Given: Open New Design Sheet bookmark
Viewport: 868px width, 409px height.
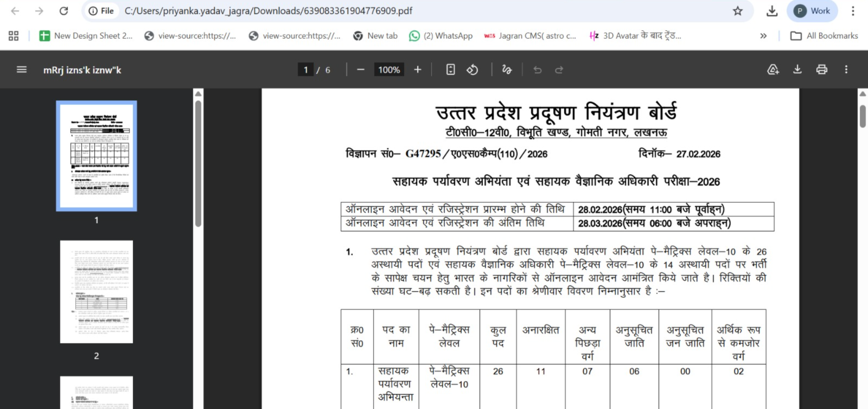Looking at the screenshot, I should [x=86, y=36].
